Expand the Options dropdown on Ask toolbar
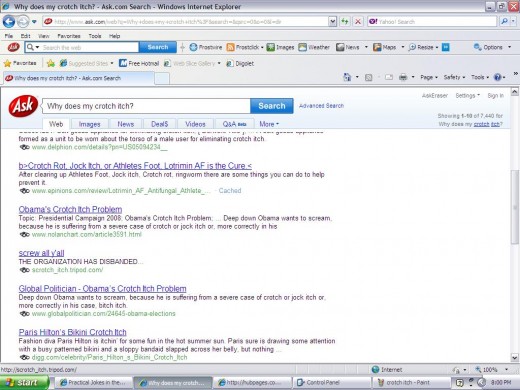The width and height of the screenshot is (520, 390). (x=509, y=47)
